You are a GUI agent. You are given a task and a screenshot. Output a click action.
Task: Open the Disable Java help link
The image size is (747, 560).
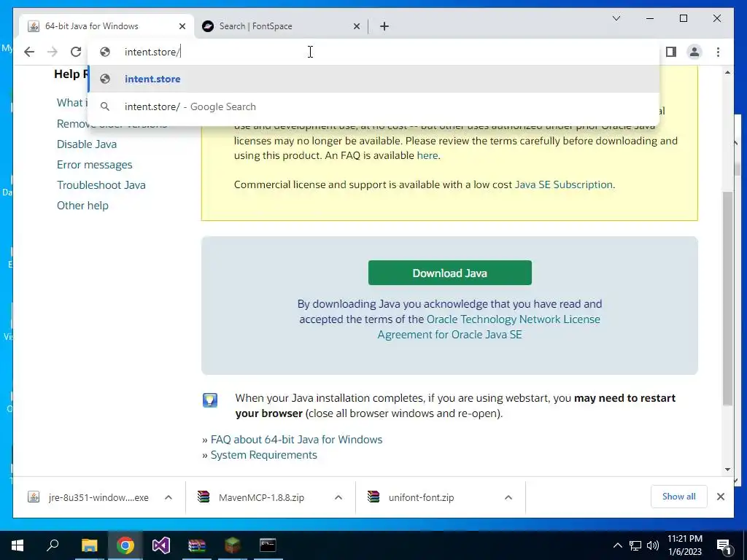tap(87, 144)
